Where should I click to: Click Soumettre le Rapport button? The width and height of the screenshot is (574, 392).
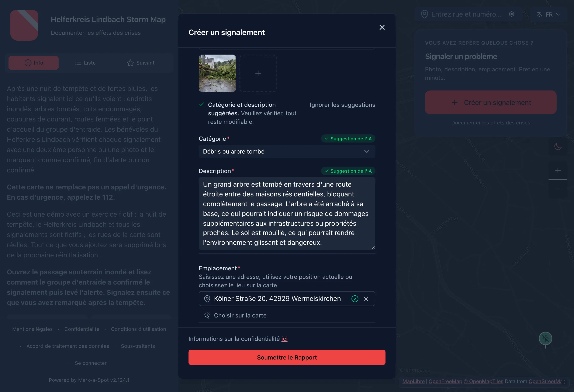point(287,357)
